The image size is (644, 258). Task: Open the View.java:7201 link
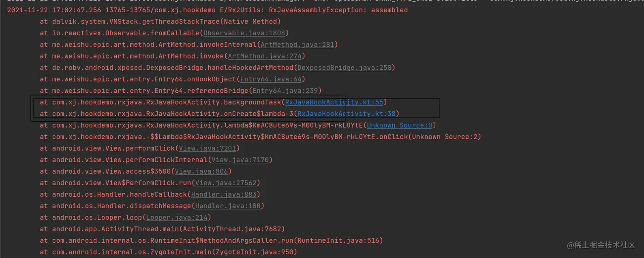click(x=207, y=148)
